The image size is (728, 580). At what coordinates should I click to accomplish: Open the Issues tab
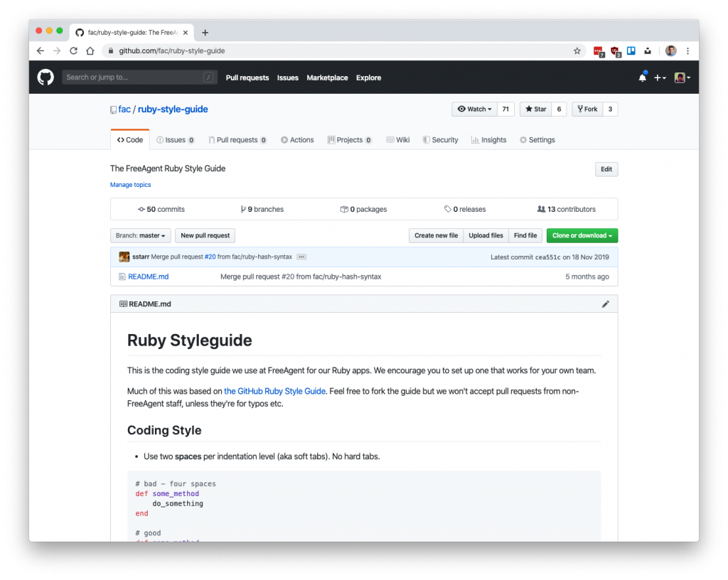[176, 140]
